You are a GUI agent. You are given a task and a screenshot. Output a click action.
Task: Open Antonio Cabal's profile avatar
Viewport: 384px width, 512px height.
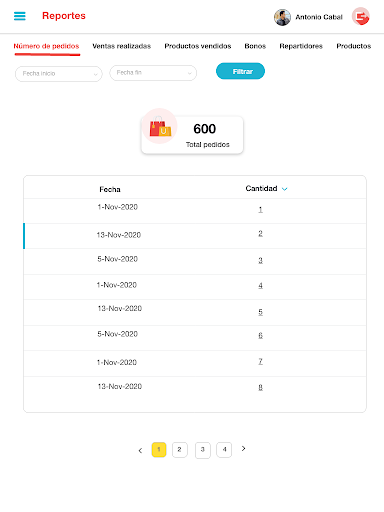(282, 17)
